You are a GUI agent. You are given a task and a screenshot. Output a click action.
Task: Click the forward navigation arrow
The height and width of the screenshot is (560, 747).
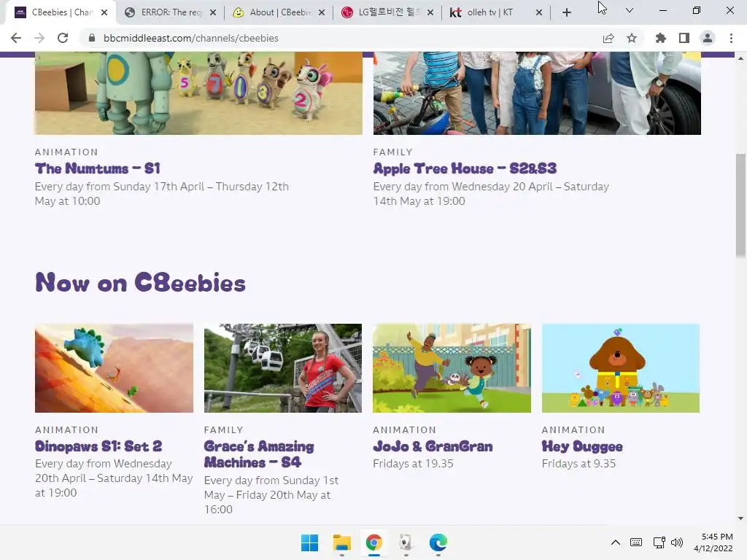point(39,38)
